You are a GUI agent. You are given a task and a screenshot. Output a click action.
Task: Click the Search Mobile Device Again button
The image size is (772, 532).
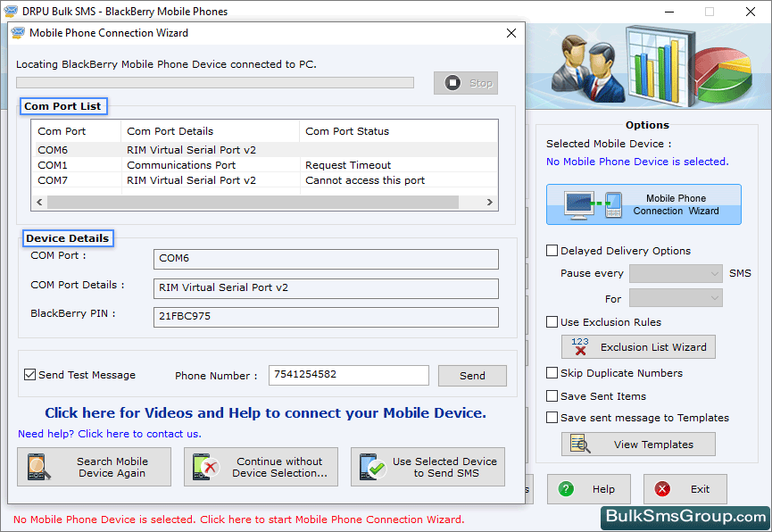pyautogui.click(x=94, y=467)
